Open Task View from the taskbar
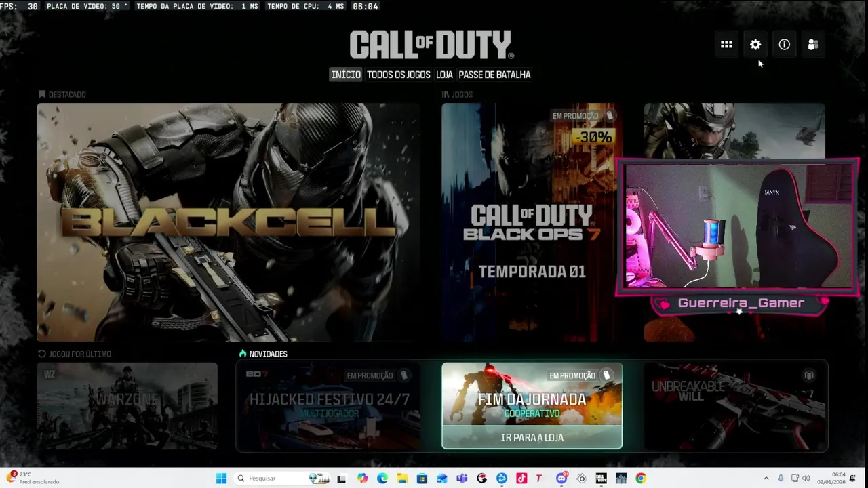This screenshot has height=488, width=868. (x=341, y=479)
